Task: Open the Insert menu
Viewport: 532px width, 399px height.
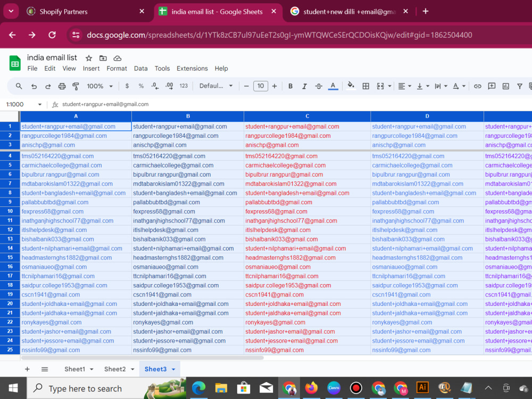Action: [92, 69]
